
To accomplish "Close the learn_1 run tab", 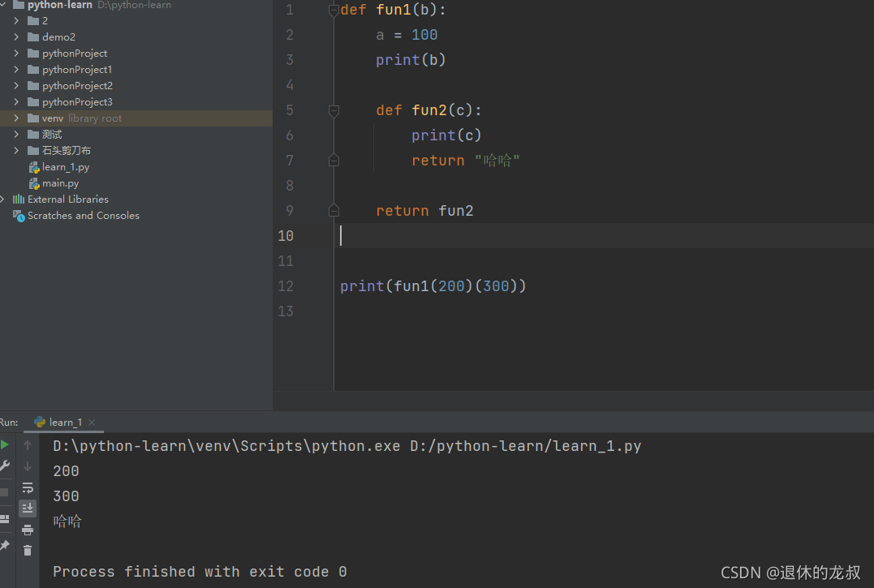I will click(x=92, y=423).
